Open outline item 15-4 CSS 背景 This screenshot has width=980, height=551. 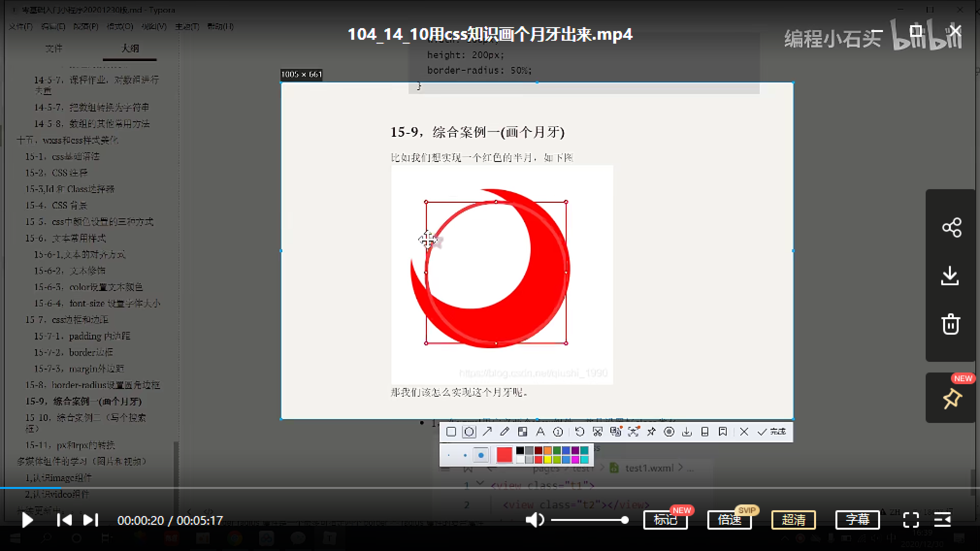56,205
